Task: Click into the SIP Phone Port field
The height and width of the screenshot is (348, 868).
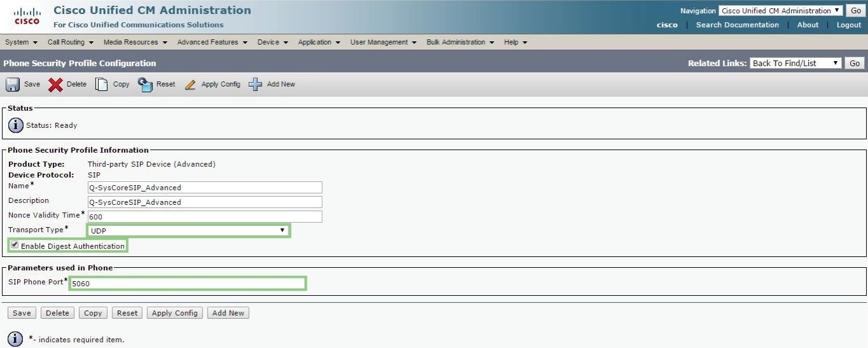Action: [x=188, y=284]
